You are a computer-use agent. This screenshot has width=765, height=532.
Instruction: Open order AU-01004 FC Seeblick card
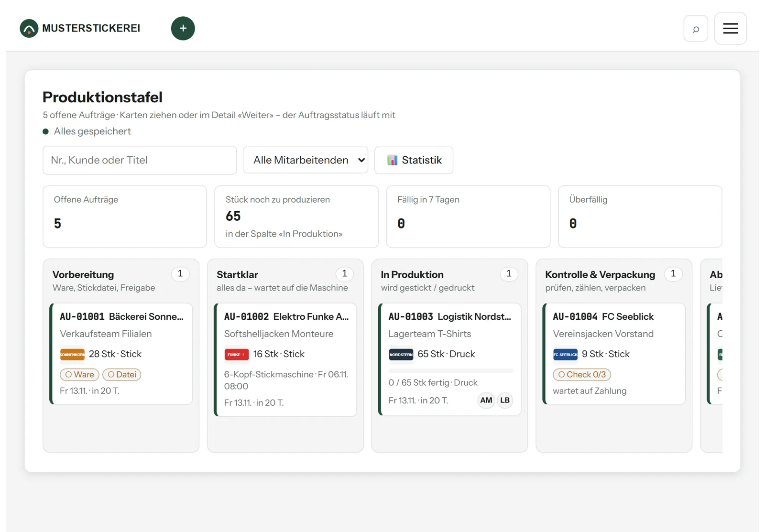pyautogui.click(x=614, y=354)
